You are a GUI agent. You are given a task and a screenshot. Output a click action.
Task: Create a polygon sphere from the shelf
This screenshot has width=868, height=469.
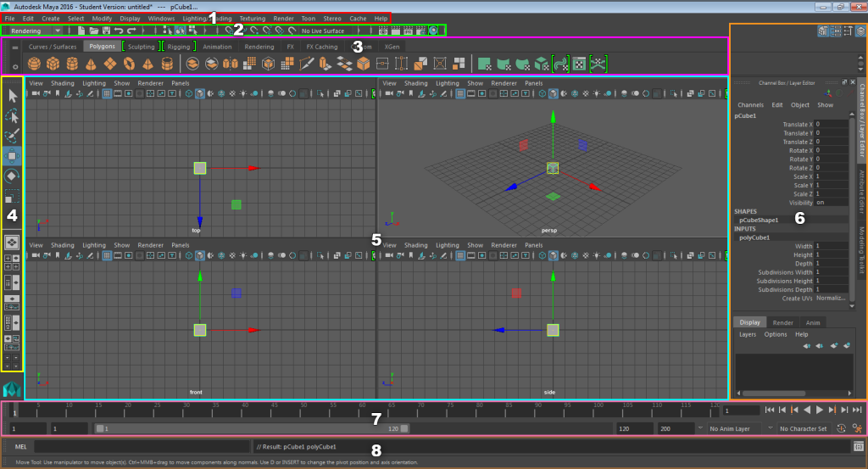34,64
